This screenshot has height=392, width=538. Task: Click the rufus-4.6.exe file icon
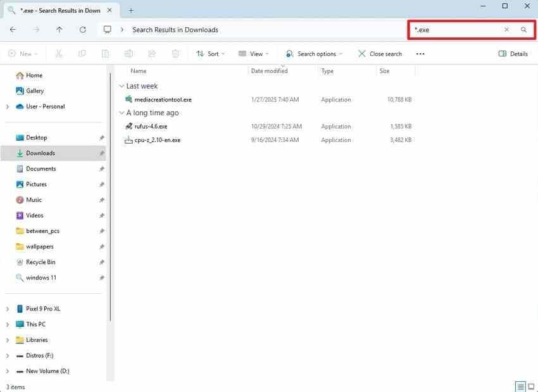pos(128,126)
